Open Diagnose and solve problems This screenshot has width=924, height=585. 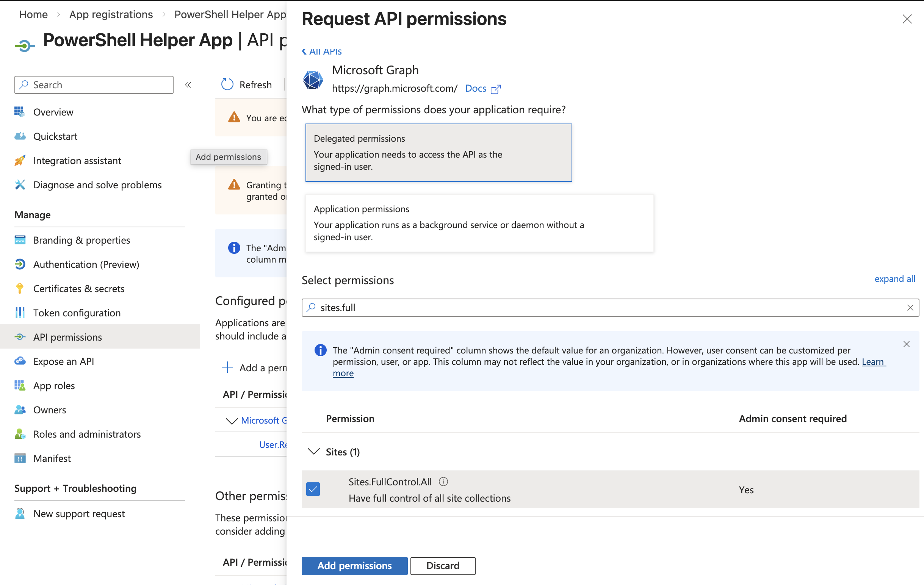coord(97,185)
